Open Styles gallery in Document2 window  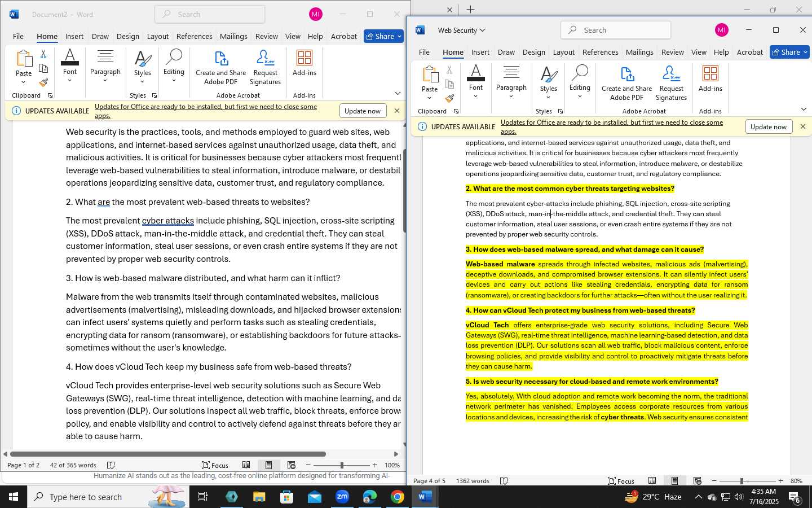143,65
